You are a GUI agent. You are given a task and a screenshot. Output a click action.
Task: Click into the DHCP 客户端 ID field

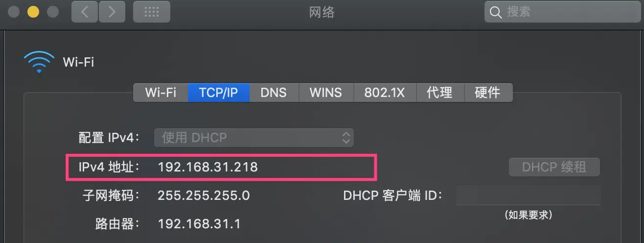coord(528,195)
